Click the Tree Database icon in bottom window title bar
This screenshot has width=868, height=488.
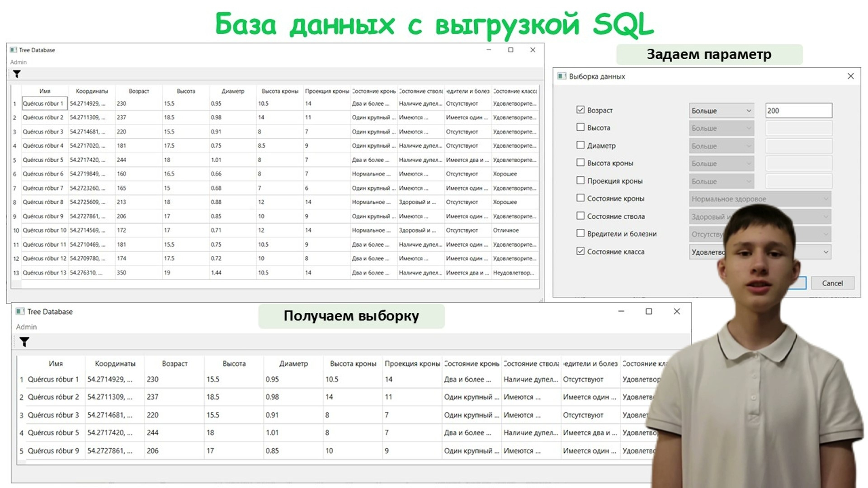click(20, 311)
